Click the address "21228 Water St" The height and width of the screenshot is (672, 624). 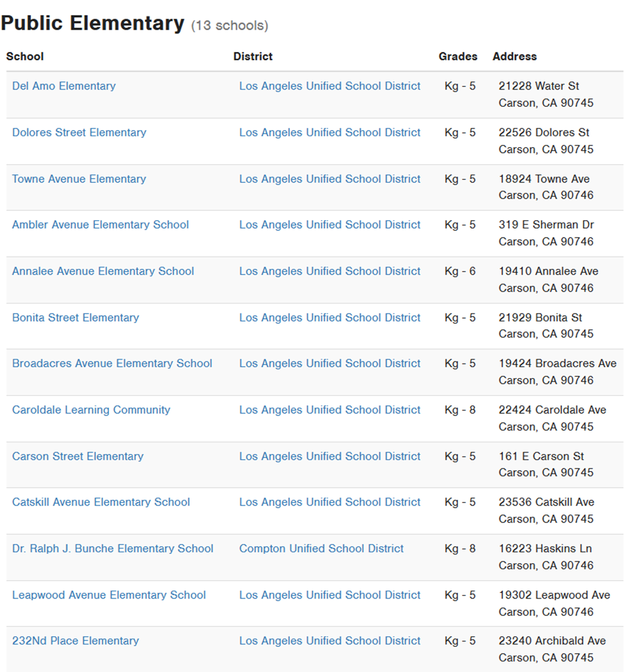[x=539, y=86]
